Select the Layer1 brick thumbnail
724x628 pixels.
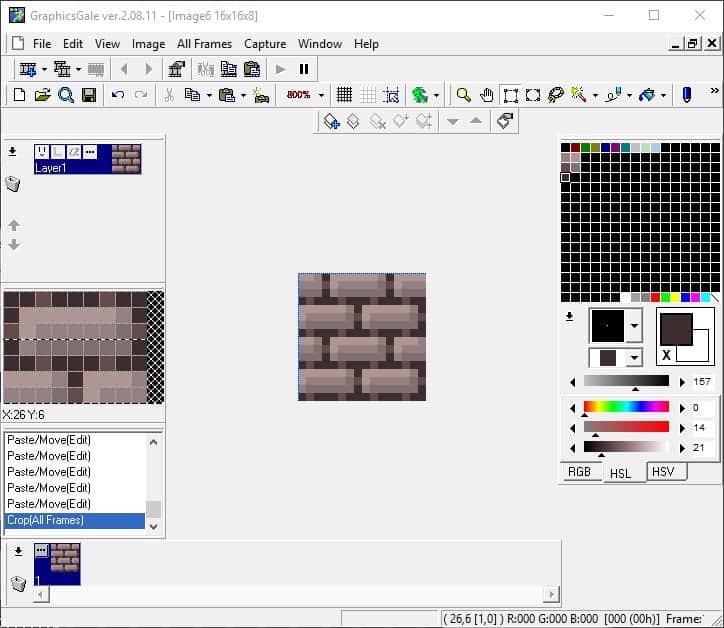pyautogui.click(x=126, y=158)
